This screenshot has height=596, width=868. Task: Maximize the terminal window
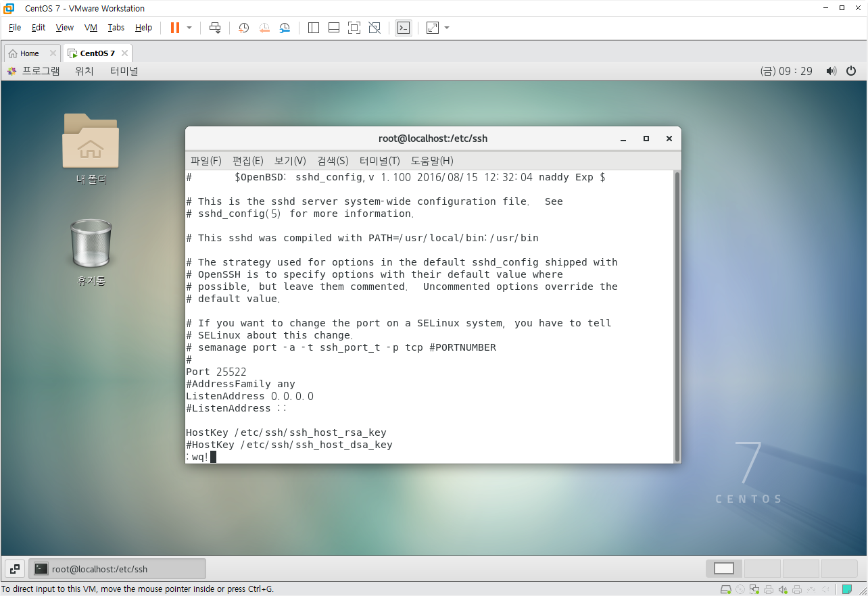(646, 139)
